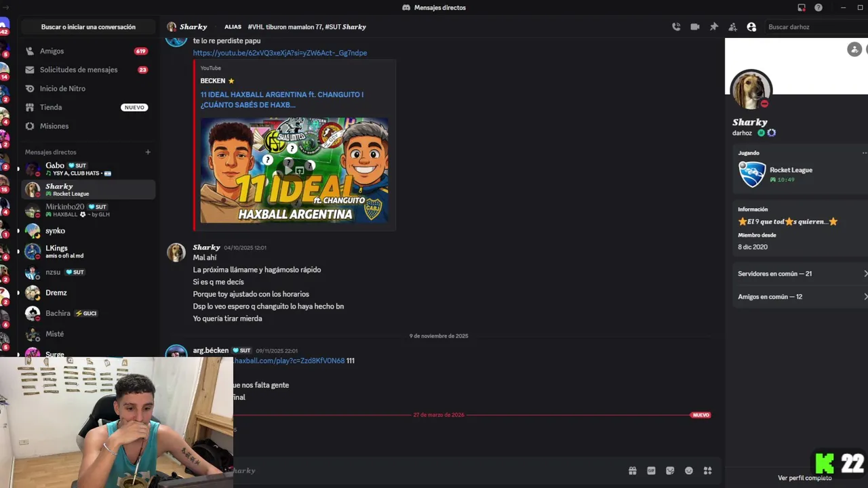Click the Dremz avatar in DM list
The width and height of the screenshot is (868, 488).
coord(33,293)
